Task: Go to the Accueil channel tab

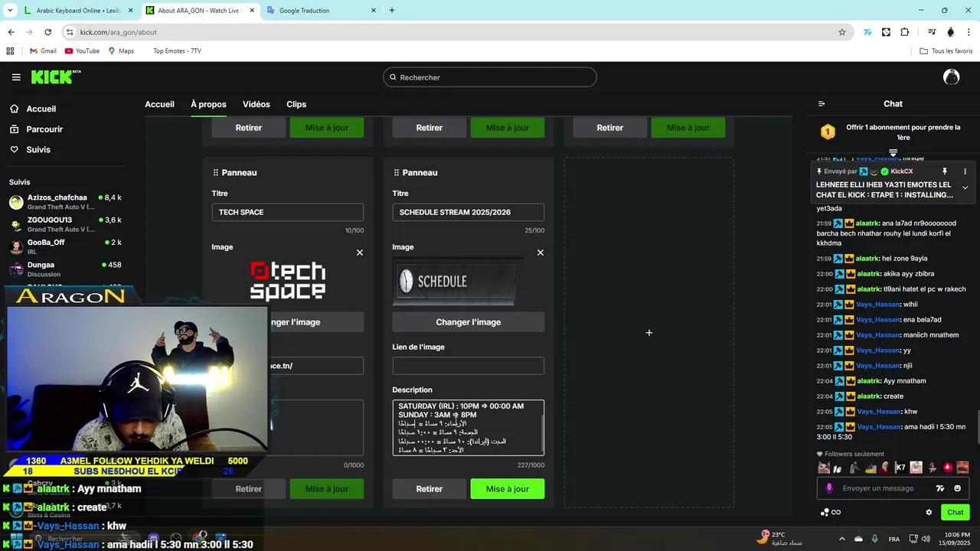Action: [x=159, y=104]
